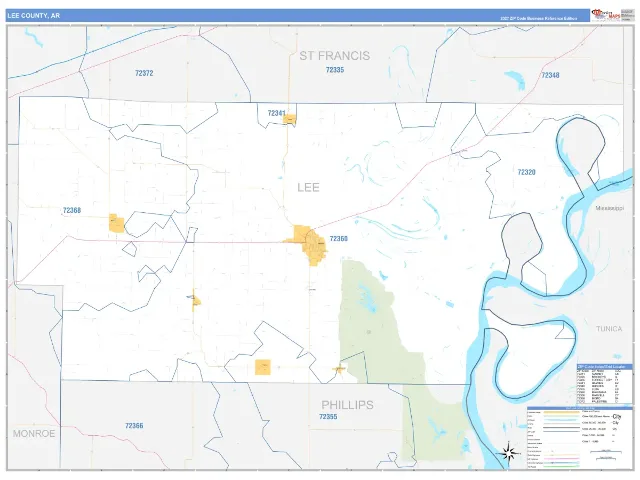640x480 pixels.
Task: Click the large "City" sample text in legend
Action: (x=616, y=417)
